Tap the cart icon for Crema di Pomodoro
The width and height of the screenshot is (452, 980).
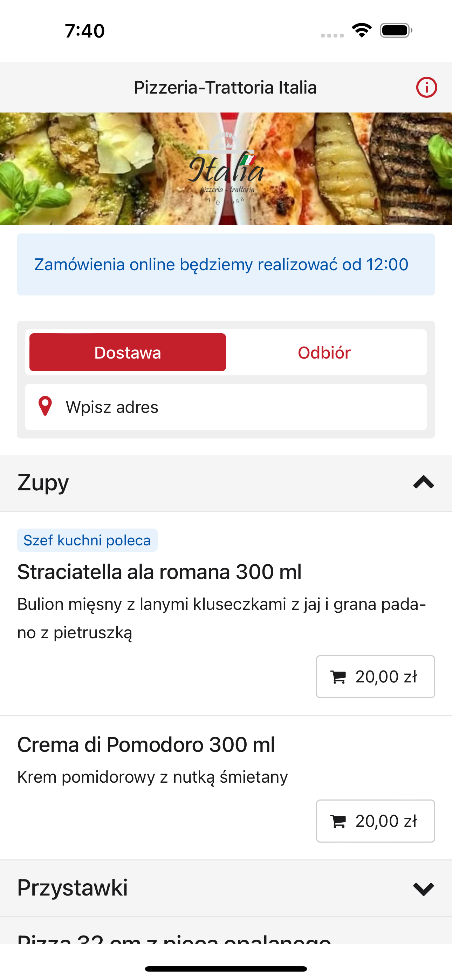pos(338,821)
